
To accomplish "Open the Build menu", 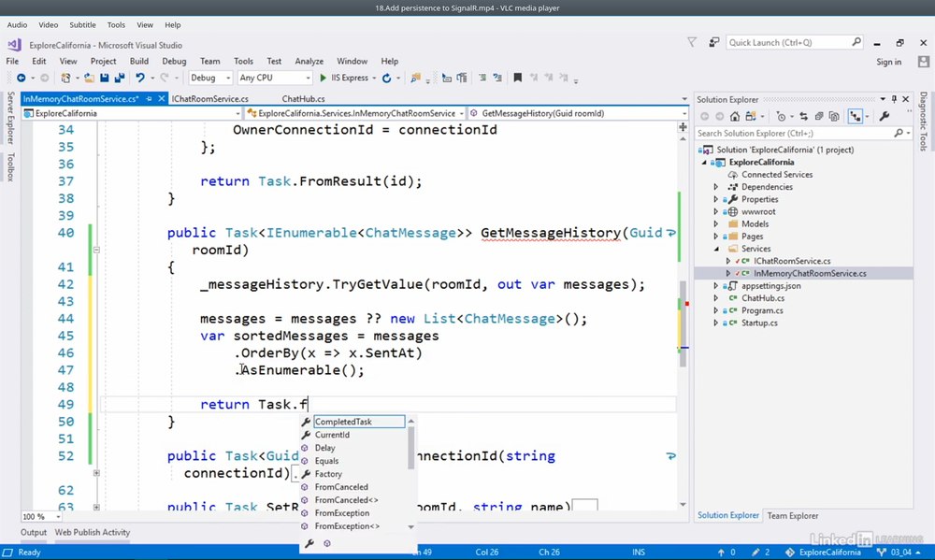I will point(138,62).
